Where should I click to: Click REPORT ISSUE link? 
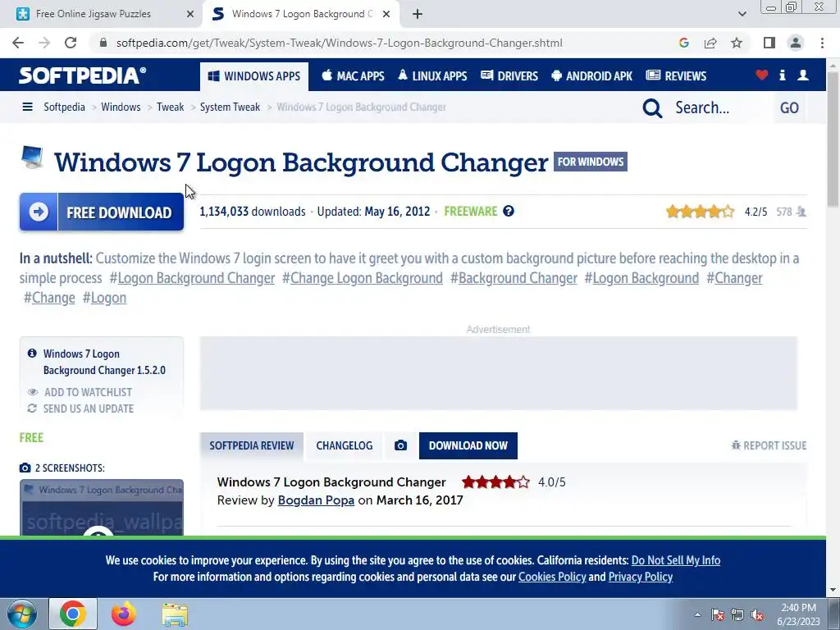click(769, 445)
